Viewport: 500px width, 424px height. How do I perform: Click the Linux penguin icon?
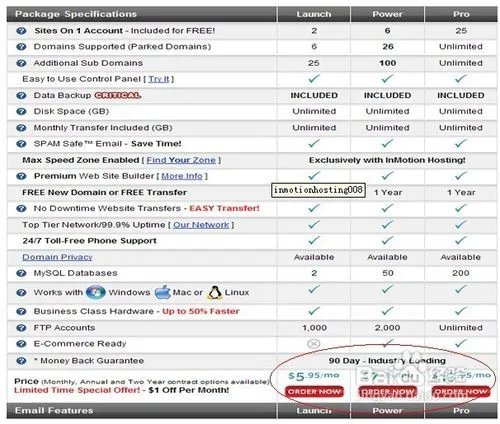pyautogui.click(x=215, y=293)
